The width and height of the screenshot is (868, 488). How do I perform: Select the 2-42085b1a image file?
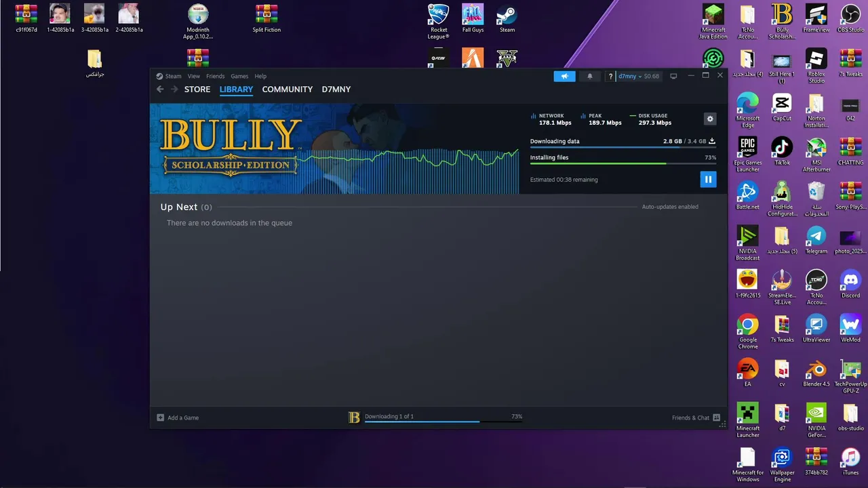pyautogui.click(x=129, y=18)
